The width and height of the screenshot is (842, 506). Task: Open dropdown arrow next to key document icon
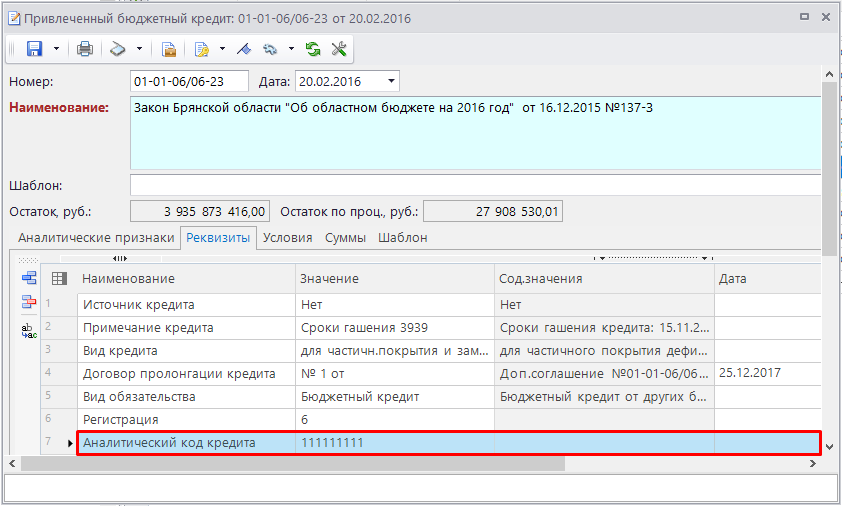pos(222,49)
